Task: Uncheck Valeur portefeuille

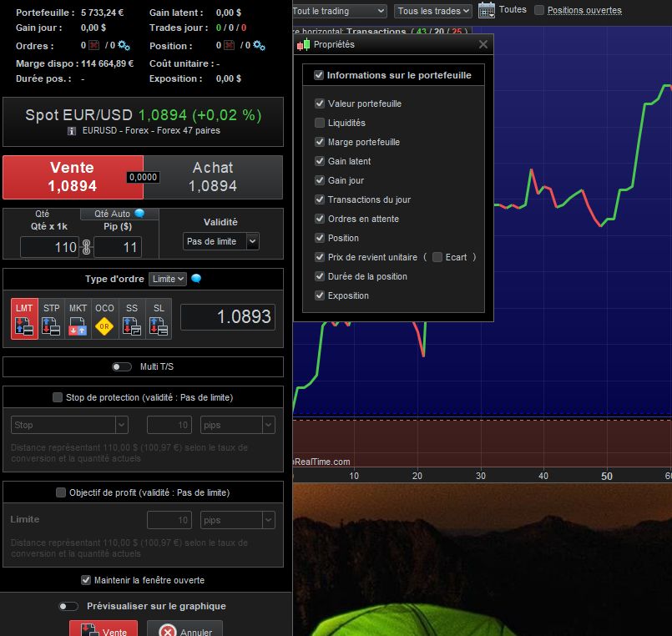Action: (x=320, y=103)
